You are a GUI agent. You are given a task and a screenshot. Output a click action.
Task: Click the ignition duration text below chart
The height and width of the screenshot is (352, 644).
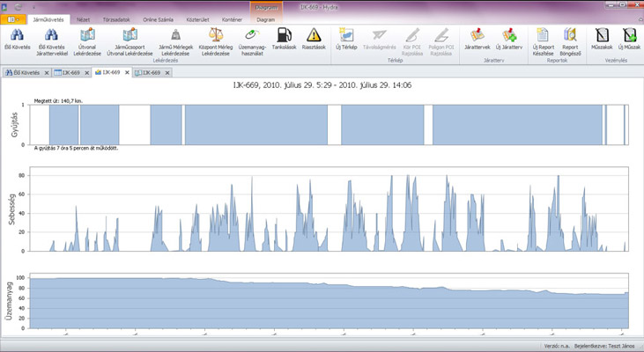[76, 148]
